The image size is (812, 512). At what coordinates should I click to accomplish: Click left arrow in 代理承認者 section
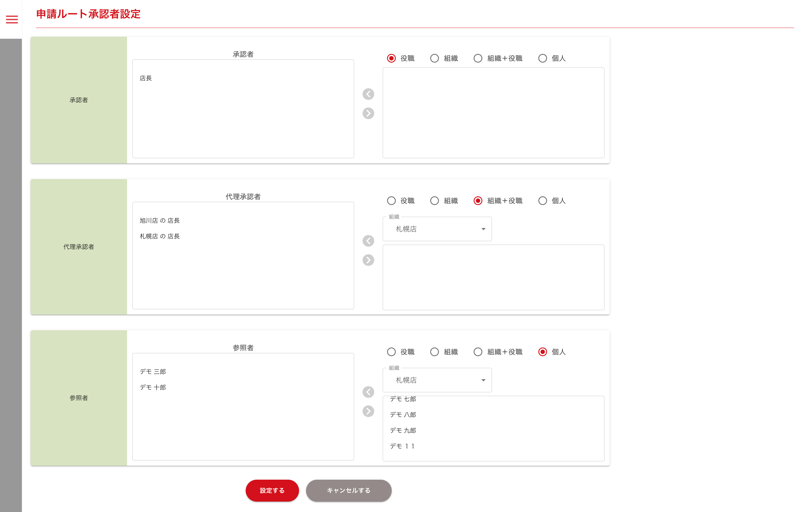(368, 241)
